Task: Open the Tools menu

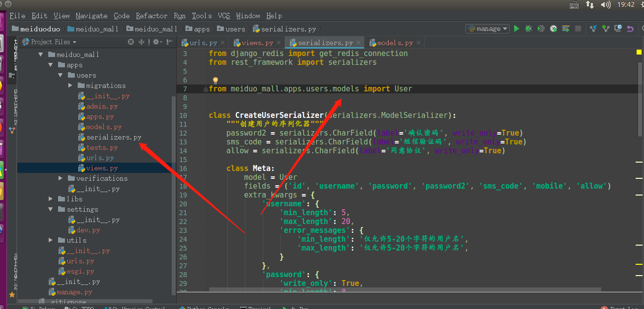Action: (202, 16)
